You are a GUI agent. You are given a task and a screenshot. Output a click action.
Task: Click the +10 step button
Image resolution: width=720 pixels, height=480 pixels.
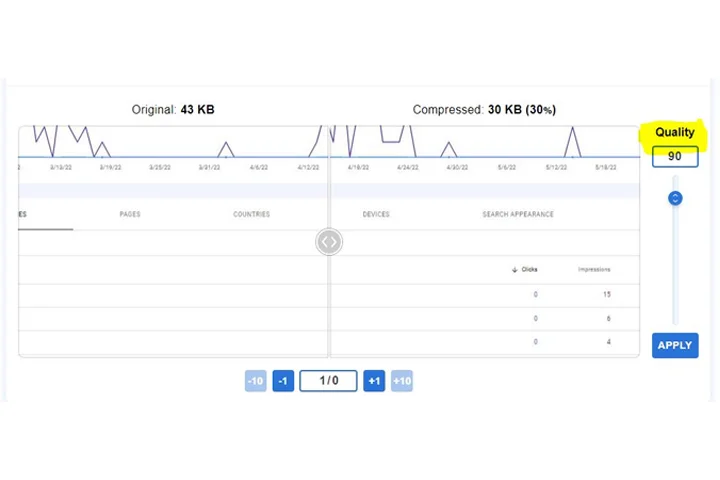402,381
